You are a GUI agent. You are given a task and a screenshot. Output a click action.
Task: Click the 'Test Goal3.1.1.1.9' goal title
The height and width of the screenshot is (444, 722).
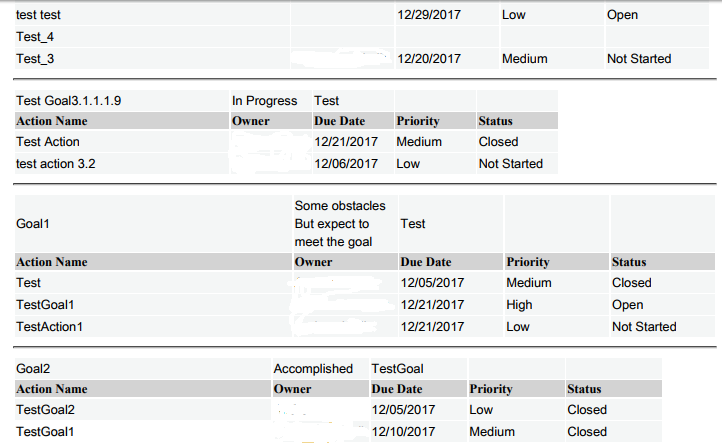click(x=70, y=101)
